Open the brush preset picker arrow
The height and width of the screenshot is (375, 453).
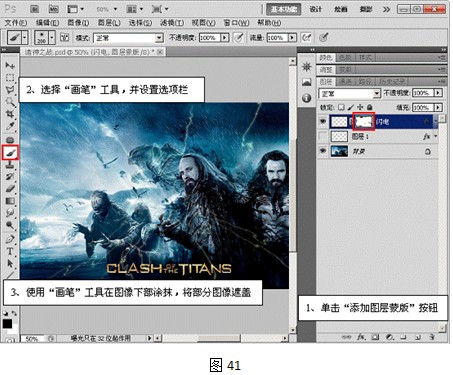[52, 38]
